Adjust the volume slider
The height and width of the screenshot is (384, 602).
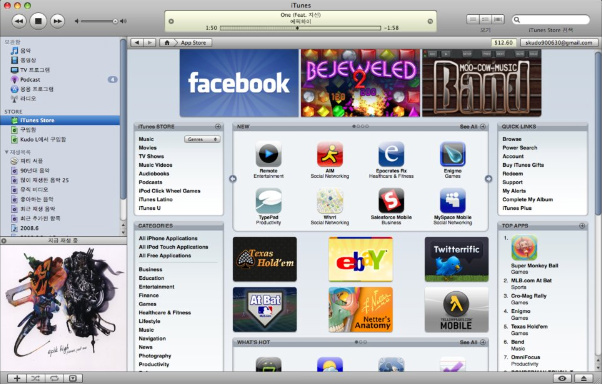(98, 21)
